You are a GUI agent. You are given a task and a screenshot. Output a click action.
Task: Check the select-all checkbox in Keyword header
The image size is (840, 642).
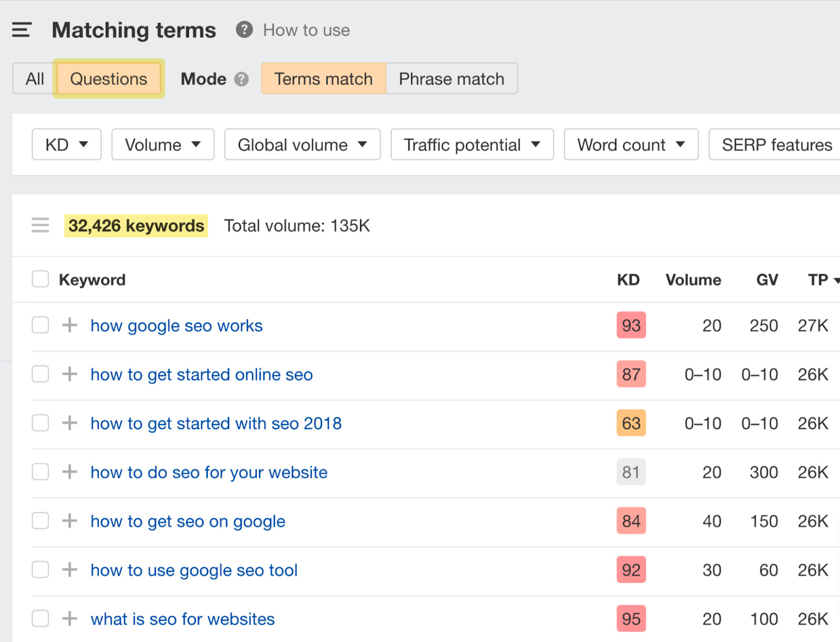tap(40, 279)
